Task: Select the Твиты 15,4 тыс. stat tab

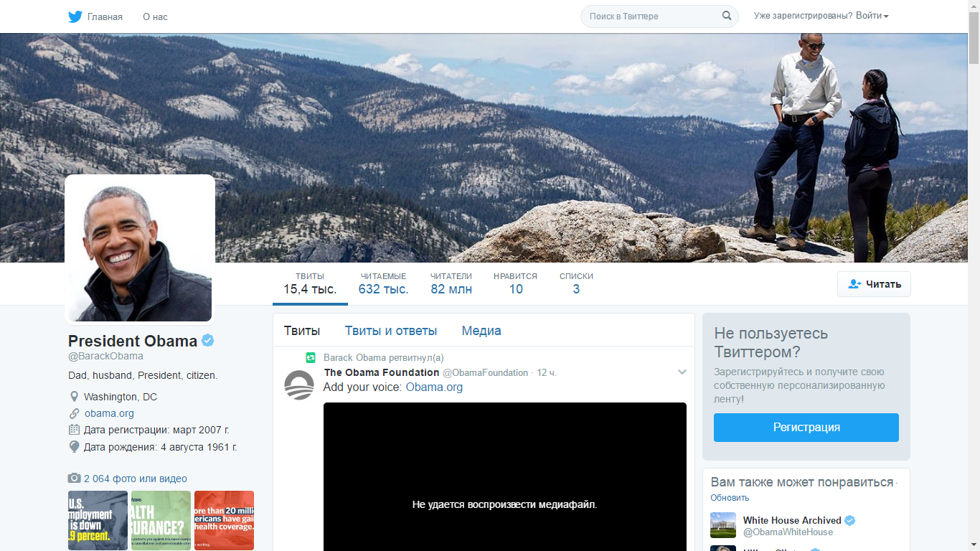Action: point(310,283)
